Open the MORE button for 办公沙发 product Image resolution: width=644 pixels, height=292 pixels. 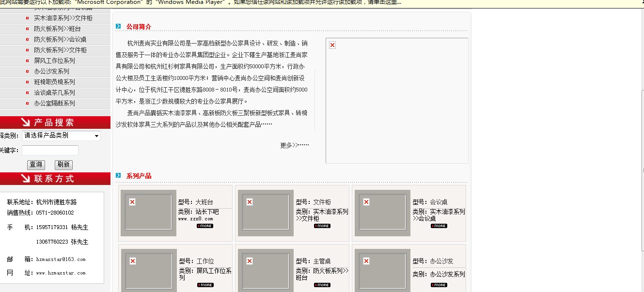pyautogui.click(x=439, y=285)
